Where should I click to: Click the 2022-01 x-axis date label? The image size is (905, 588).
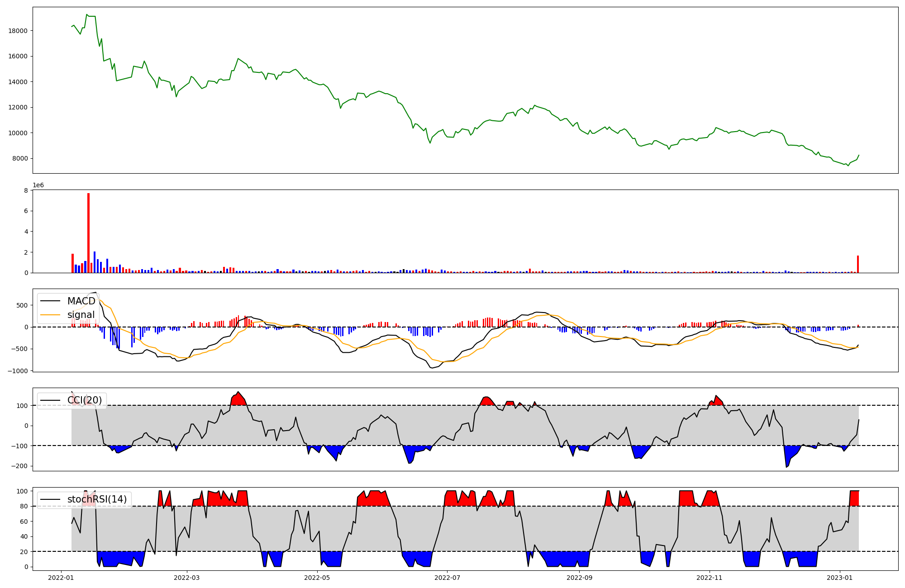pos(61,578)
